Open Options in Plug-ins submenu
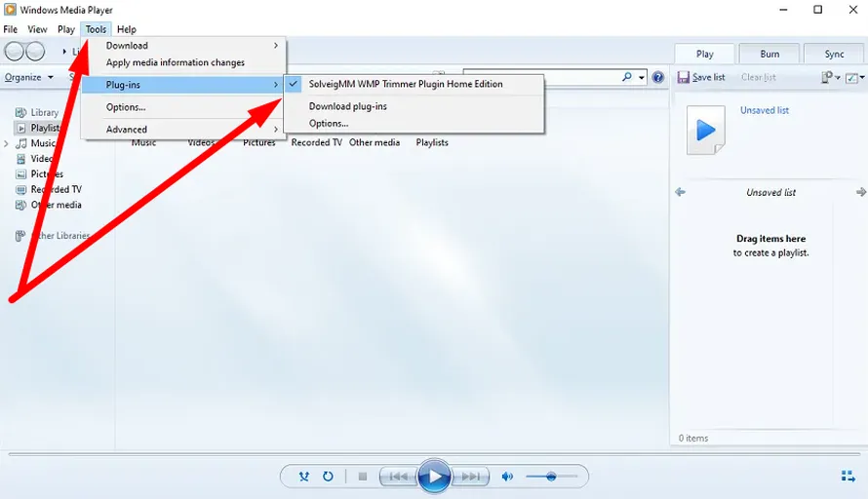This screenshot has width=868, height=499. (x=414, y=124)
